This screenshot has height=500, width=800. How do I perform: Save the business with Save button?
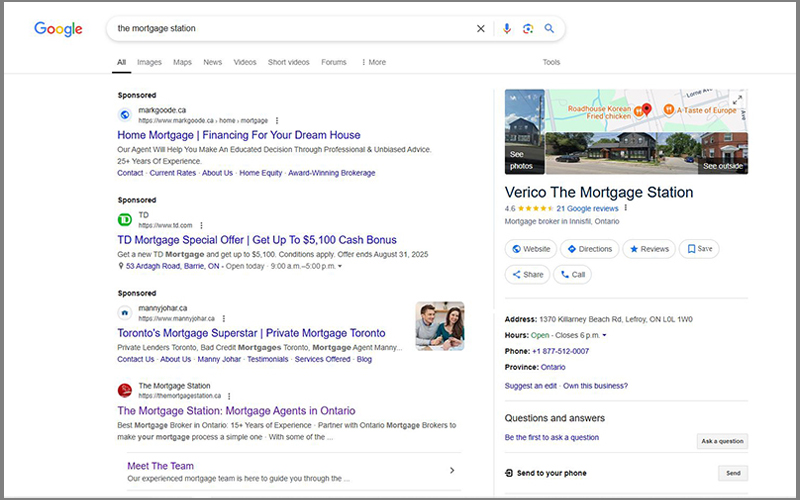point(699,249)
